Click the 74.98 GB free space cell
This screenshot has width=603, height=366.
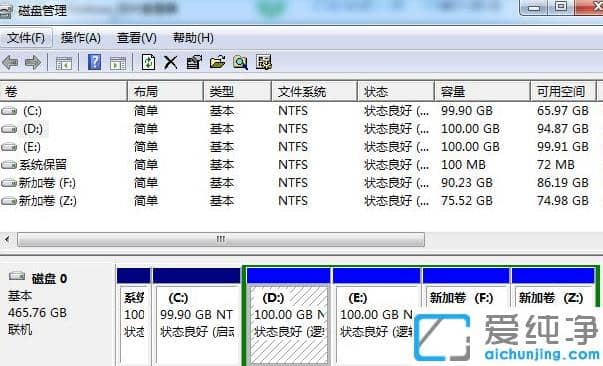pos(563,201)
